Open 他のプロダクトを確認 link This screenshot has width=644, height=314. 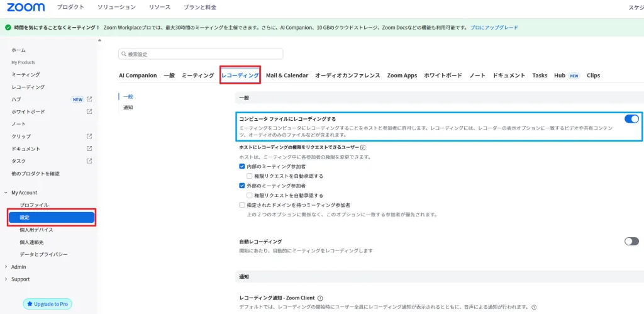[x=35, y=174]
